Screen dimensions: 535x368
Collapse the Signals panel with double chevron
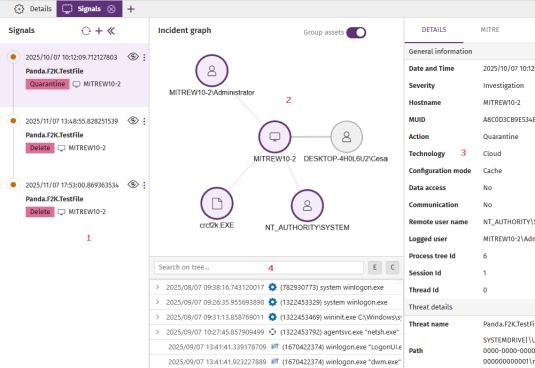(111, 31)
